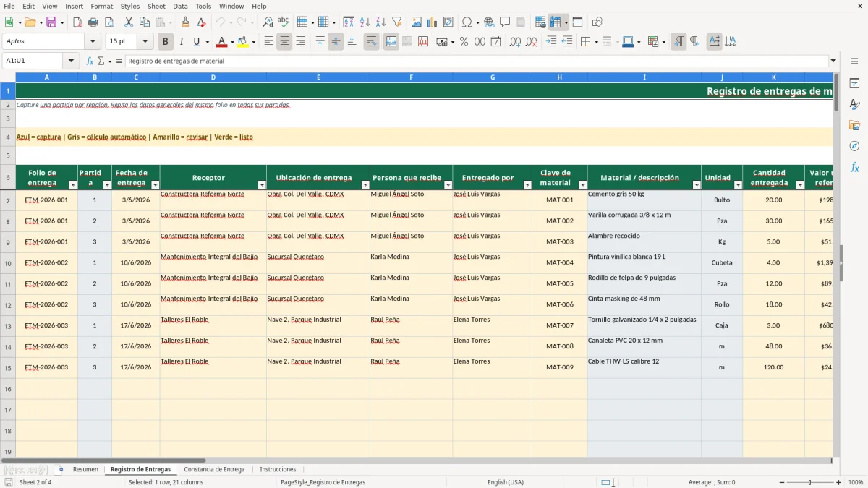Increase indent

pos(551,42)
